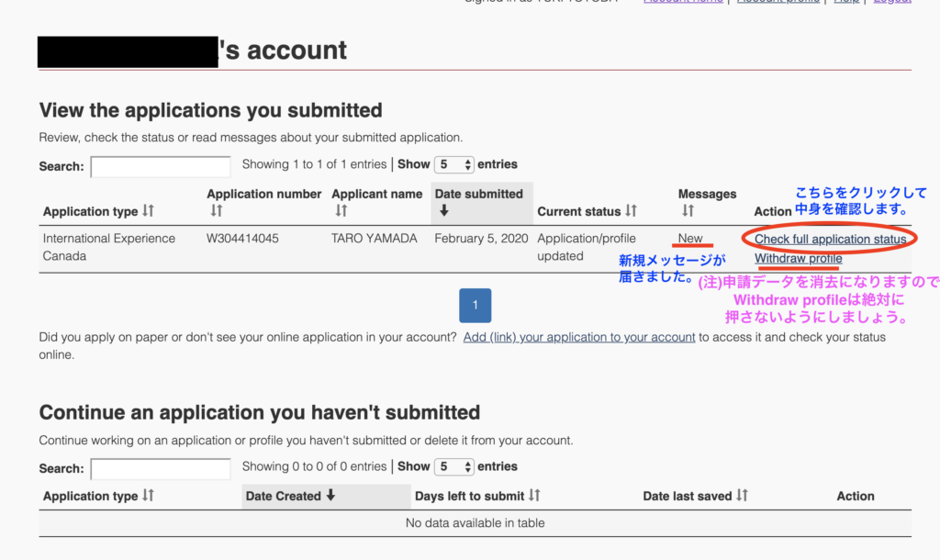Click Logout in top navigation

coord(892,2)
